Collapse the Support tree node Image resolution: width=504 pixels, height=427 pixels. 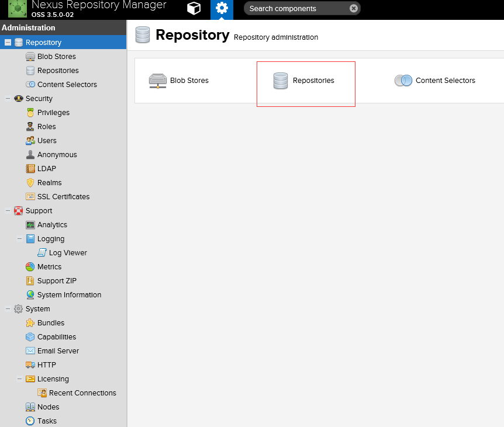(8, 211)
